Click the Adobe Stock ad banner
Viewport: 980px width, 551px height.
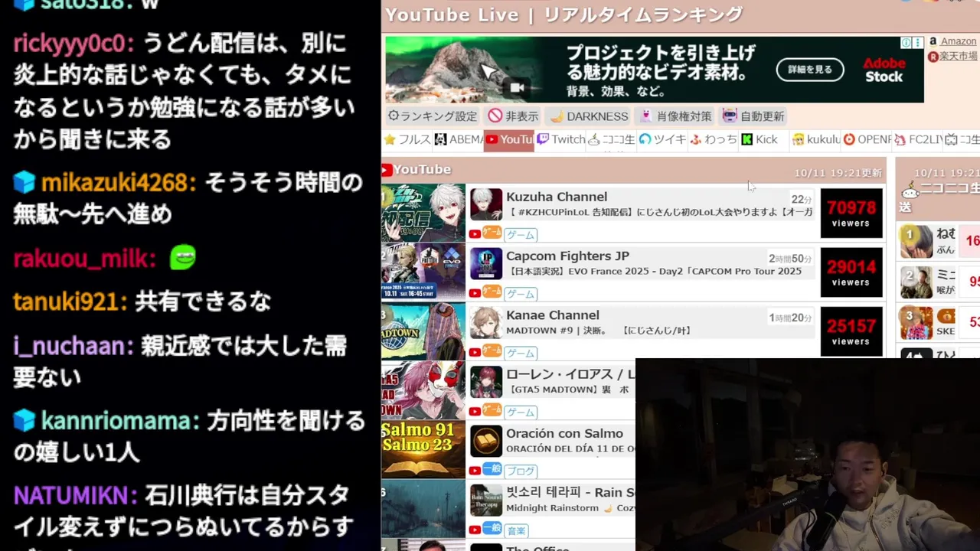[654, 70]
